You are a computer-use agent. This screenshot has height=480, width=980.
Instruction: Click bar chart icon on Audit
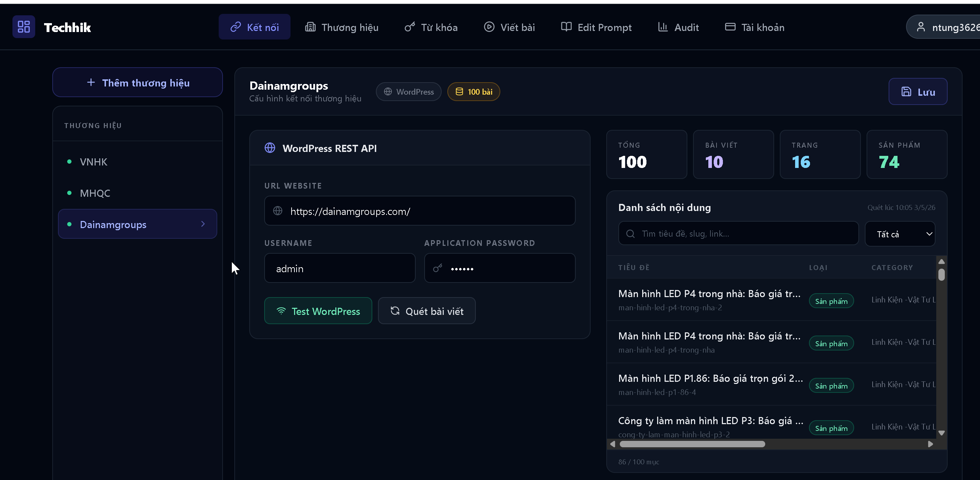663,27
